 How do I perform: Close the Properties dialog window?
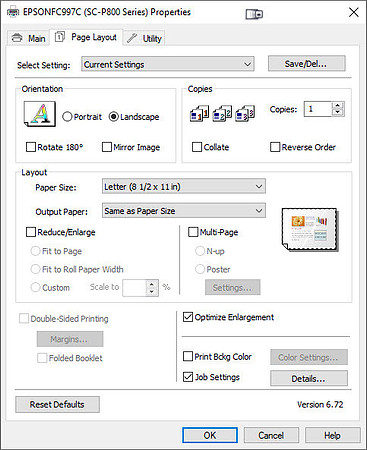(x=354, y=12)
